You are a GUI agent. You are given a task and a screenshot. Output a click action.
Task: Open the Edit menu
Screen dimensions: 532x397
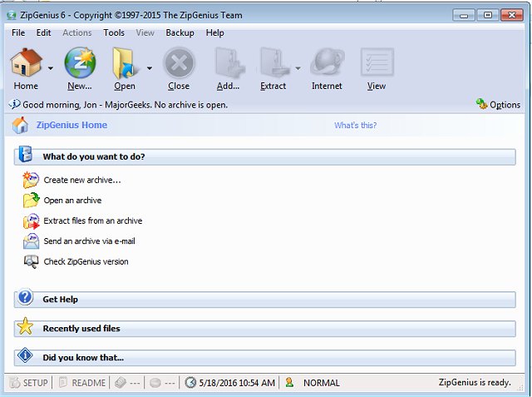pos(44,33)
